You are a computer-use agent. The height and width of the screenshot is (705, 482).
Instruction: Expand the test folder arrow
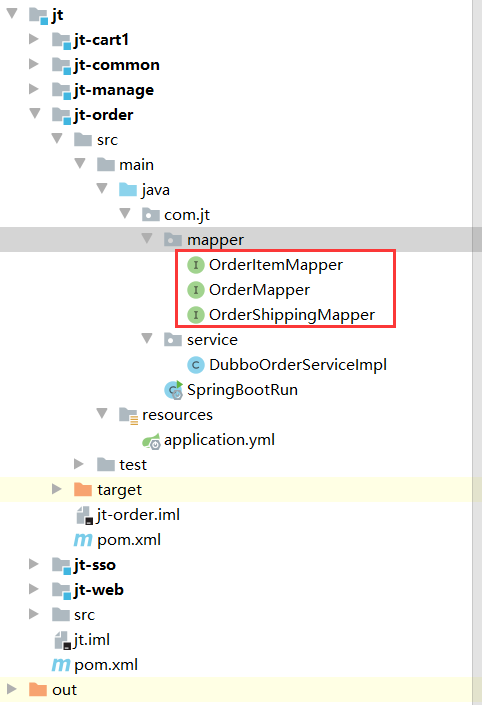pyautogui.click(x=79, y=464)
